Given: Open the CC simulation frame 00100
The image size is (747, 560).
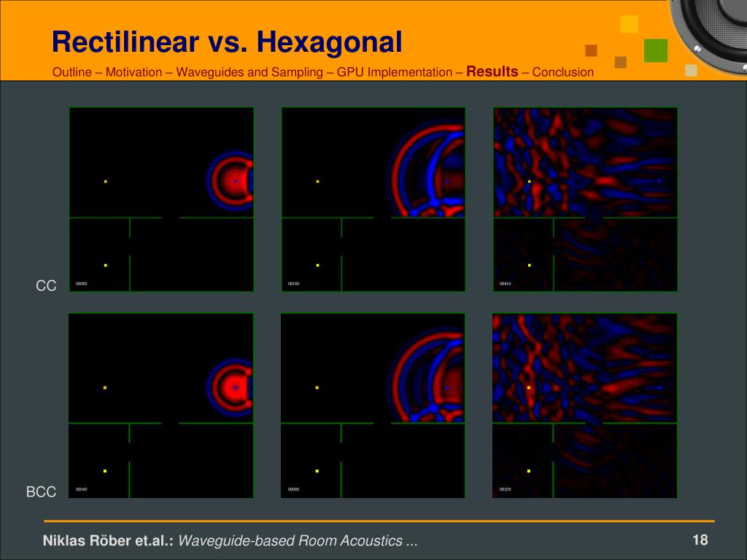Looking at the screenshot, I should (373, 200).
